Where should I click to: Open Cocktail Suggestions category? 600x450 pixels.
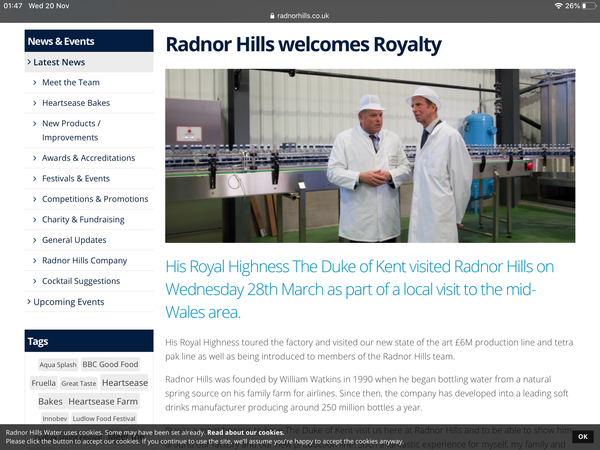(81, 281)
